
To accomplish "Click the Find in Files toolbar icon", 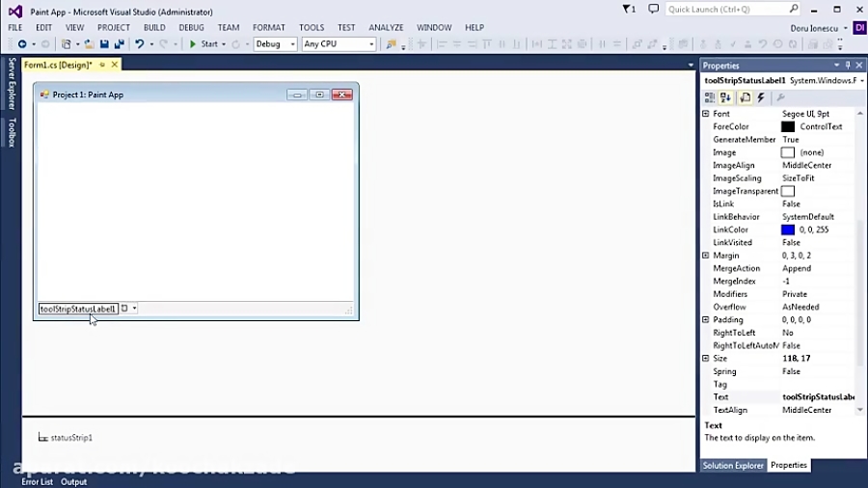I will (391, 44).
